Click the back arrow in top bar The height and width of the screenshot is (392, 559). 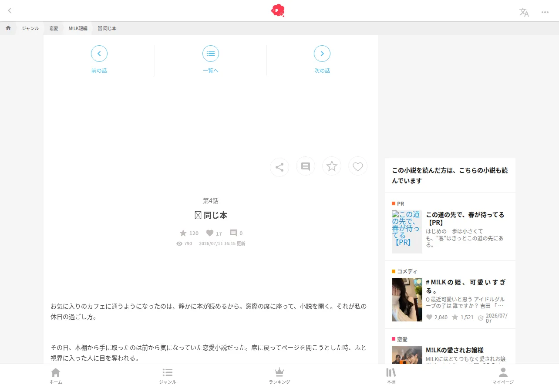click(10, 10)
